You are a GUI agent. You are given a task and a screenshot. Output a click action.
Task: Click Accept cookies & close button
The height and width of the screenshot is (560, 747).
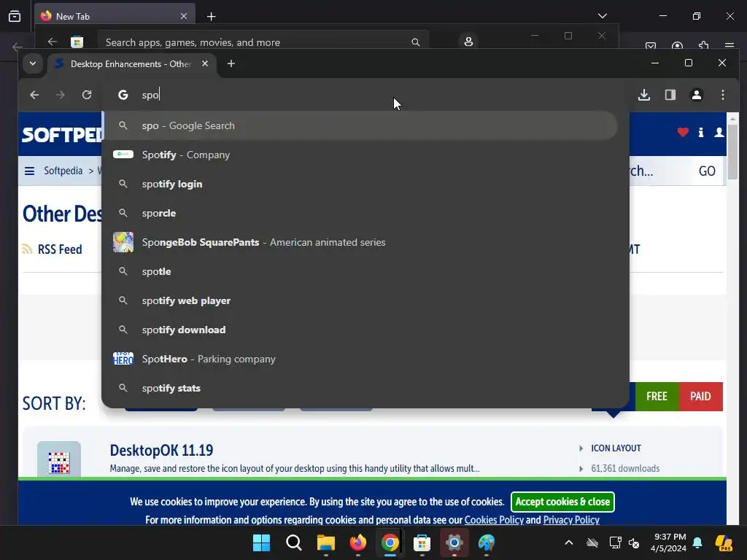coord(562,502)
